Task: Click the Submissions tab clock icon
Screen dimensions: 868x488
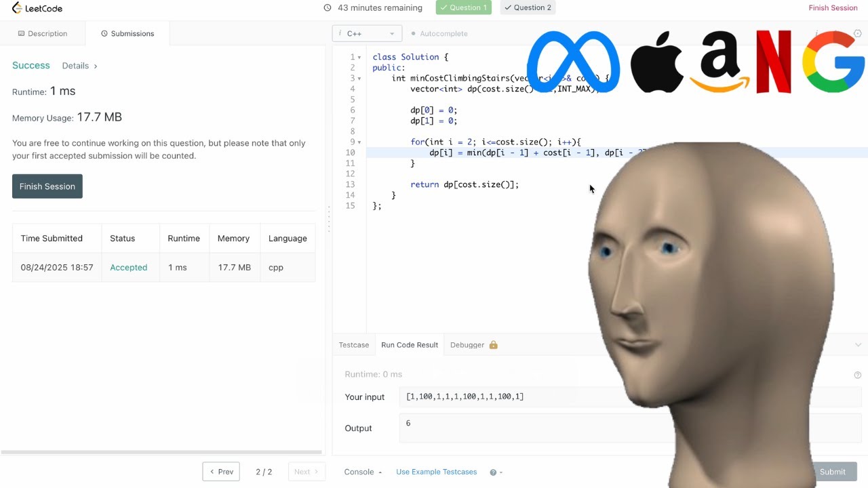Action: [104, 33]
